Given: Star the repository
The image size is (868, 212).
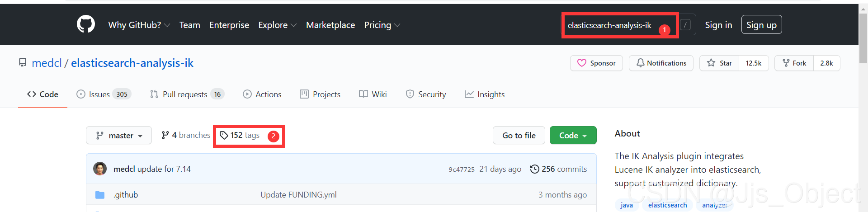Looking at the screenshot, I should pyautogui.click(x=719, y=63).
